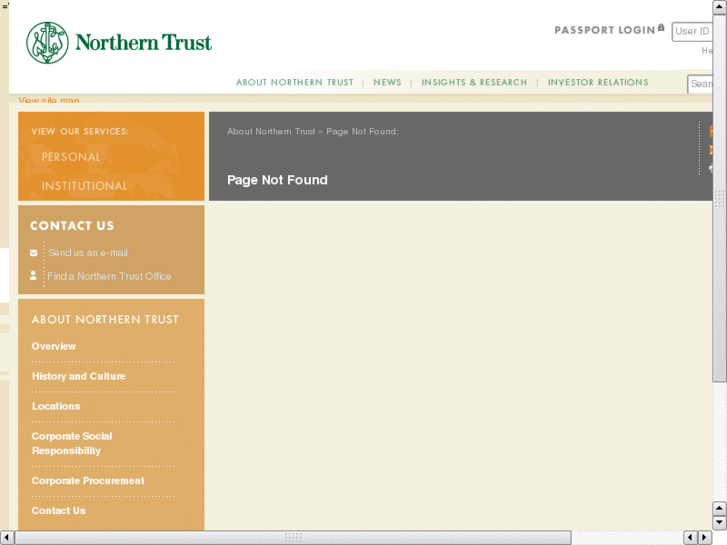The height and width of the screenshot is (545, 727).
Task: Open the sidebar Contact Us link at bottom
Action: [x=58, y=511]
